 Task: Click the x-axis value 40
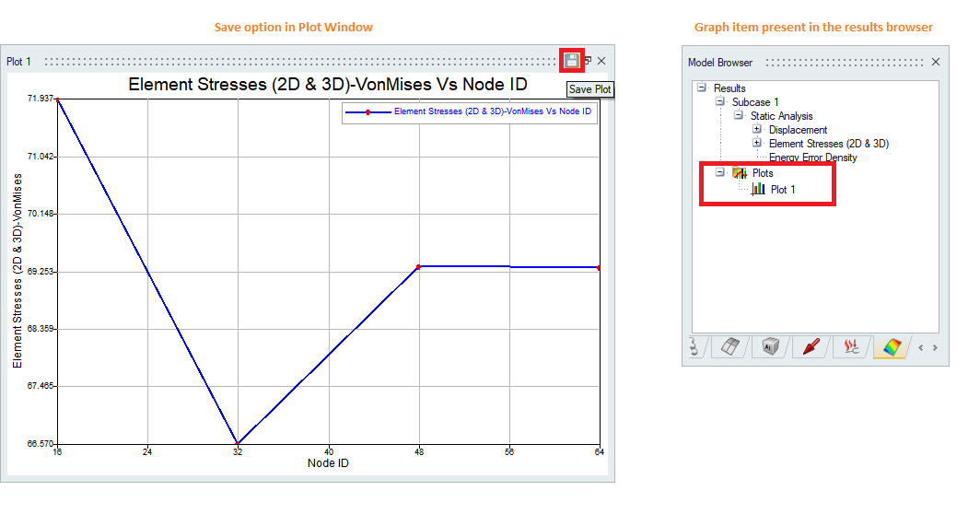point(329,451)
